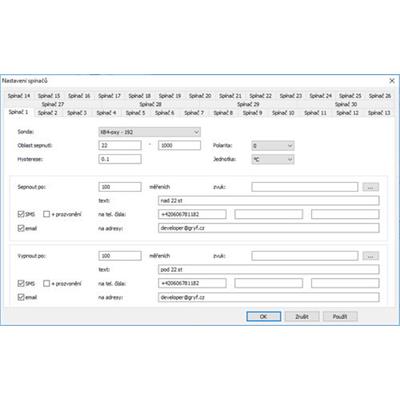Enable prozvonění checkbox in Sepnout section

point(46,214)
